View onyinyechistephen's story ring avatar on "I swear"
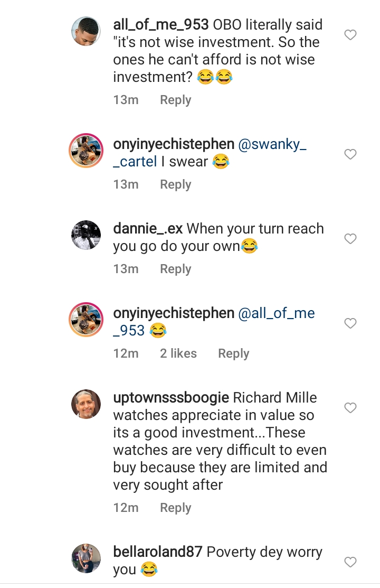The height and width of the screenshot is (588, 380). tap(85, 151)
